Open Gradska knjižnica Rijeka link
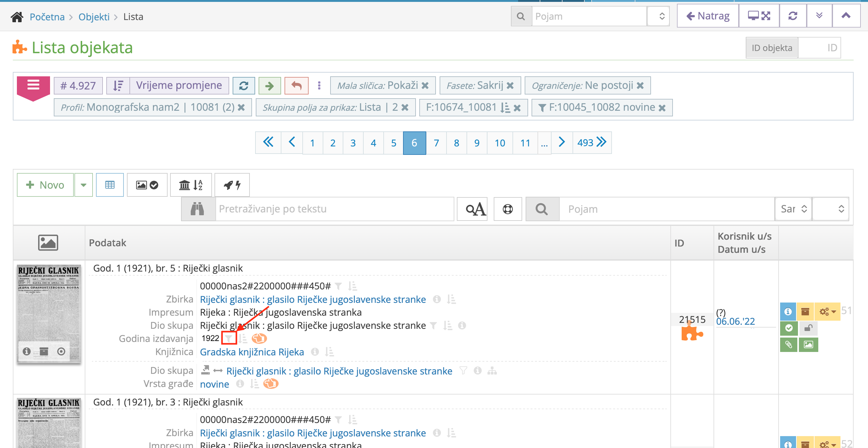868x448 pixels. (x=252, y=352)
